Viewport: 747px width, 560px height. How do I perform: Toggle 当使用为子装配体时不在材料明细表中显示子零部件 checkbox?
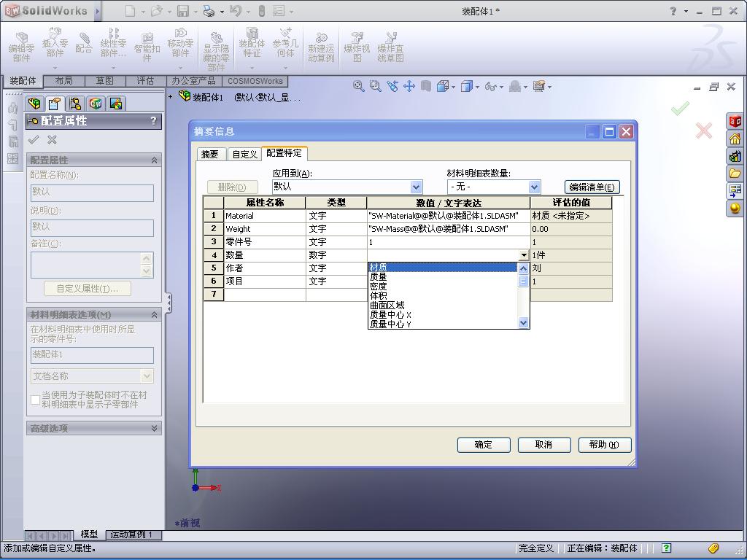click(x=35, y=400)
